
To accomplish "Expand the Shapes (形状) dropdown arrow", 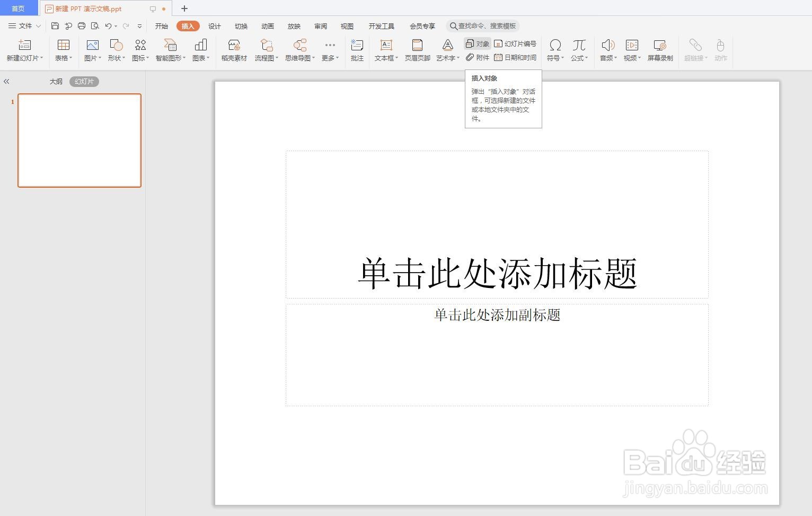I will pyautogui.click(x=123, y=58).
